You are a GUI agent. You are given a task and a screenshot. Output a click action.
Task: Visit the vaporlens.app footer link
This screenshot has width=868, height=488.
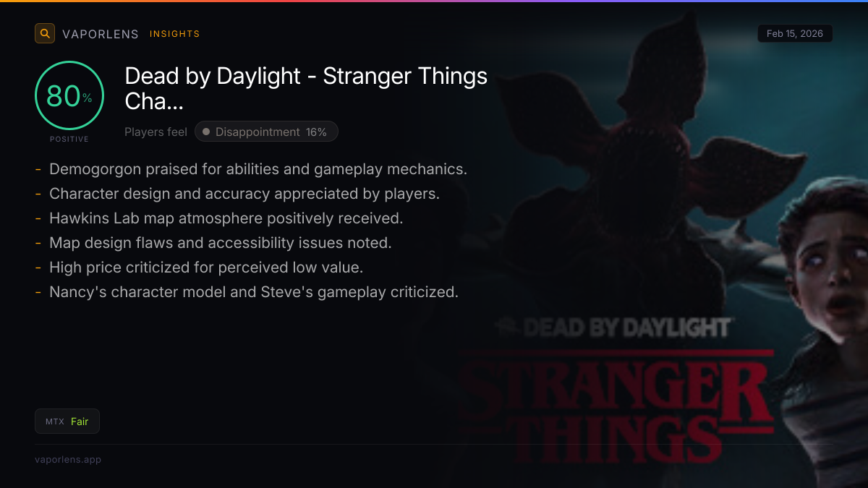pyautogui.click(x=68, y=460)
